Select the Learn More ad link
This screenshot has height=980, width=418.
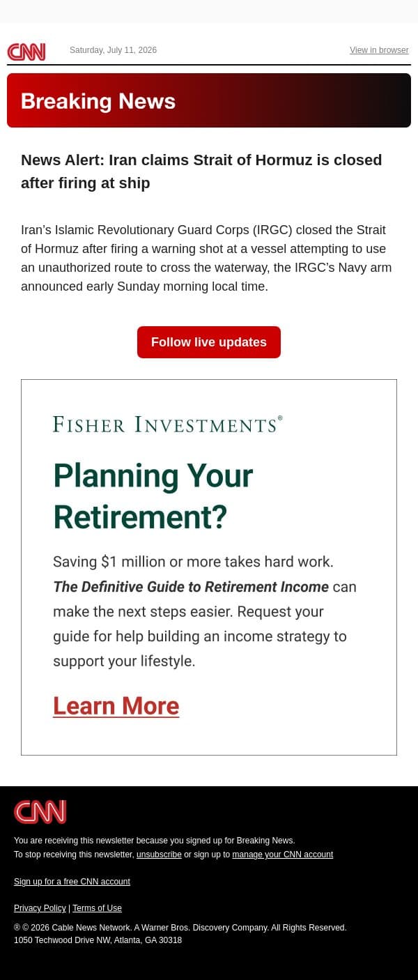116,706
